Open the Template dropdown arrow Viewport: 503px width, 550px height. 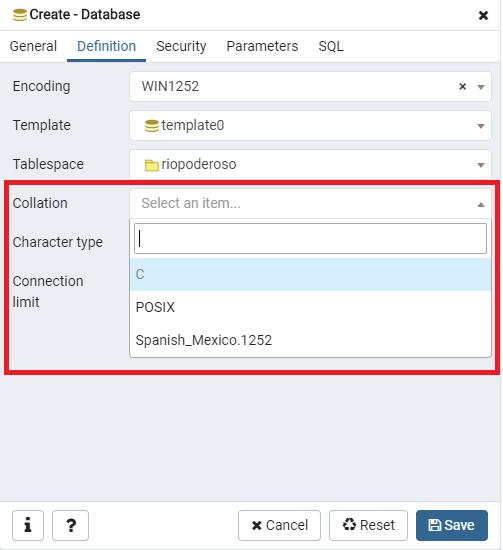pos(481,126)
